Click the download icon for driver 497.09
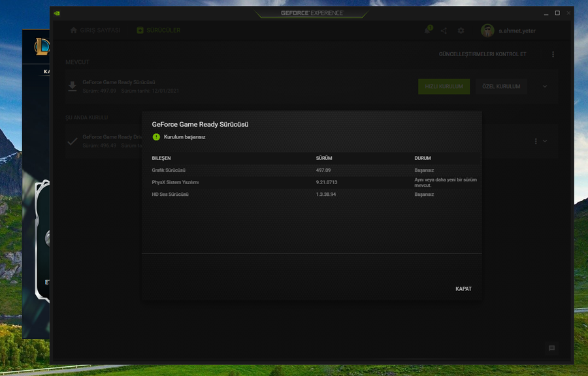The image size is (588, 376). coord(73,87)
